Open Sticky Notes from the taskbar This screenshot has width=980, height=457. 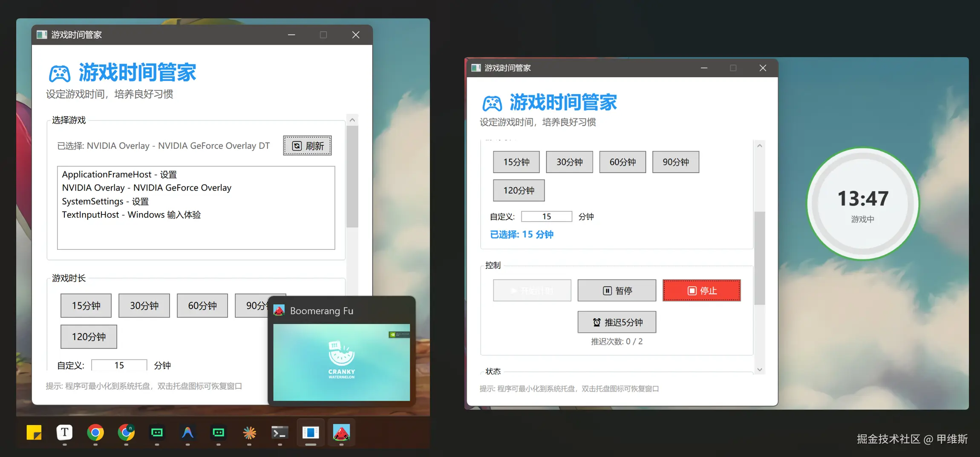tap(34, 433)
